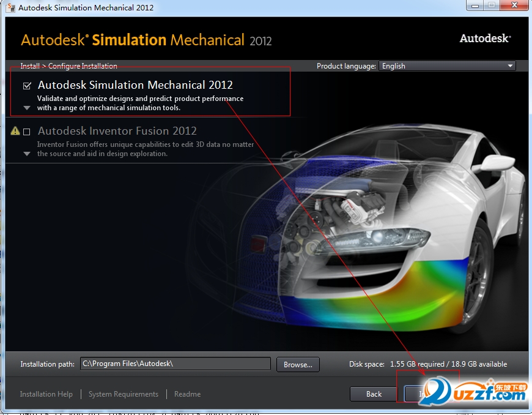Check Autodesk Inventor Fusion 2012 checkbox
The height and width of the screenshot is (415, 532).
pos(26,132)
